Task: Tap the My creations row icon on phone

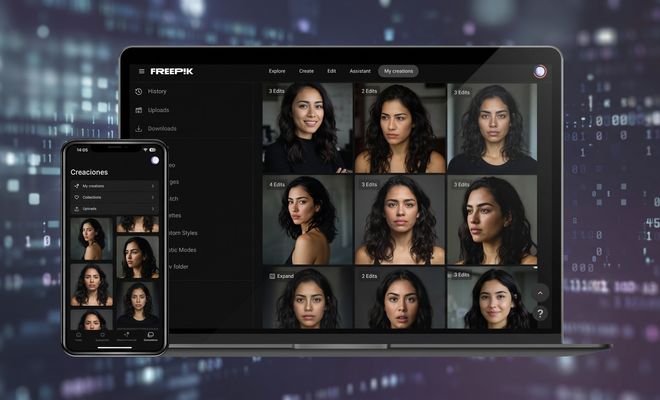Action: 77,186
